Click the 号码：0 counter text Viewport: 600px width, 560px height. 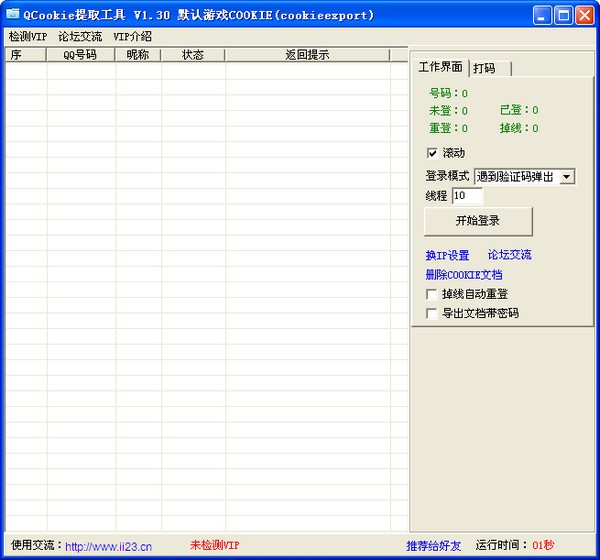[448, 93]
